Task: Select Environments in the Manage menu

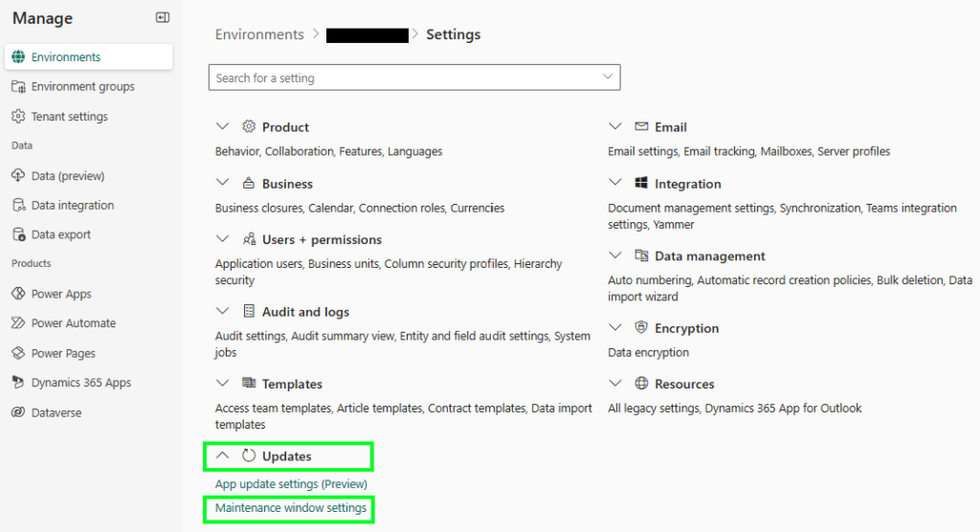Action: [x=66, y=57]
